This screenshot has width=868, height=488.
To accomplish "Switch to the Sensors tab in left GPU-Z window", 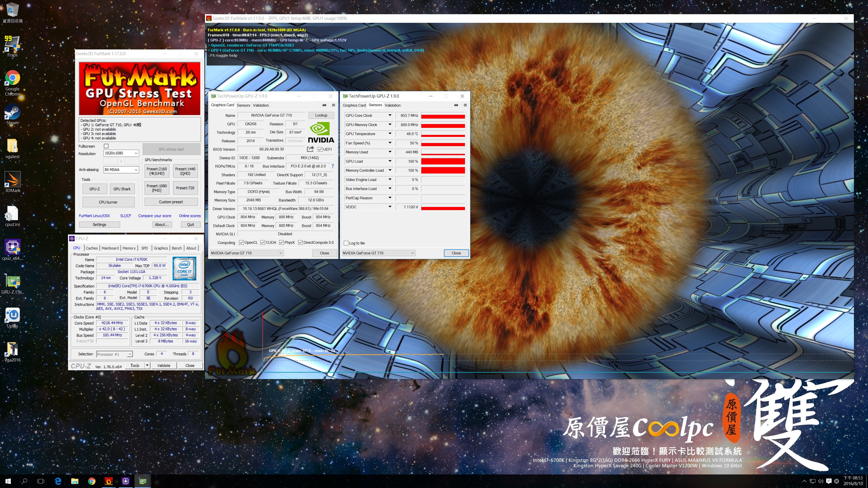I will 243,106.
